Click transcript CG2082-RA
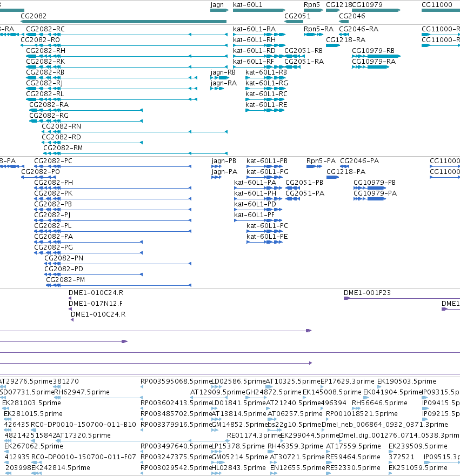The height and width of the screenshot is (476, 460). click(49, 105)
